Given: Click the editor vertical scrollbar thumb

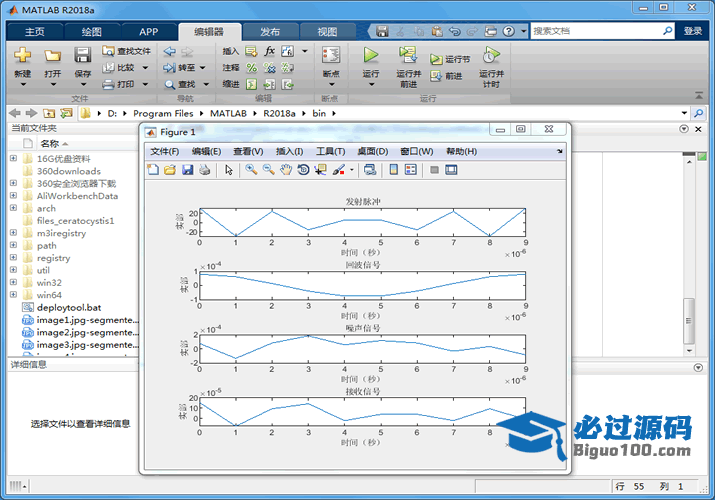Looking at the screenshot, I should 689,321.
